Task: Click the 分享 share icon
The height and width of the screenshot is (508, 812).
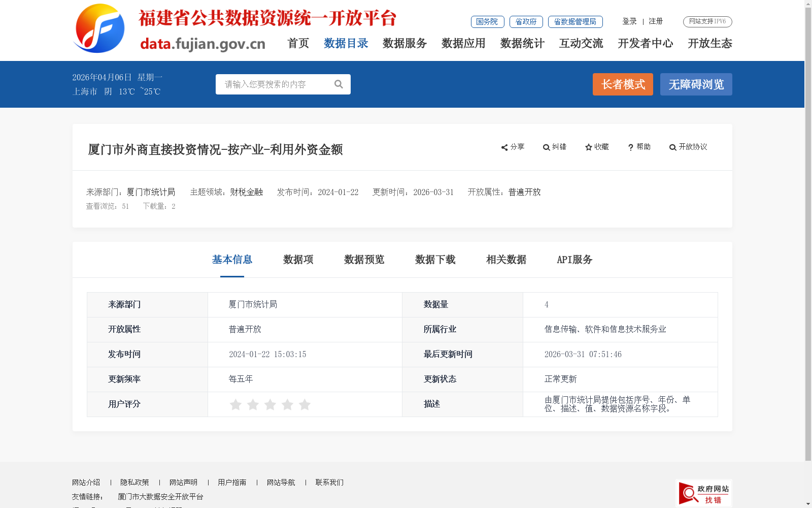Action: [504, 147]
